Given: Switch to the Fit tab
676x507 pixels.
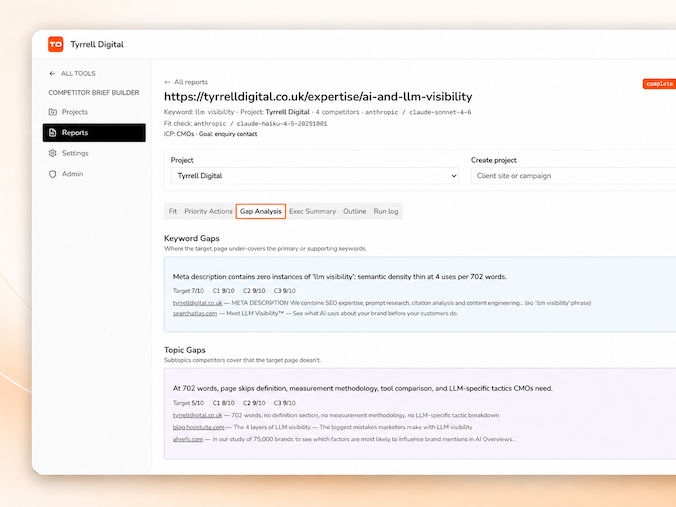Looking at the screenshot, I should click(173, 211).
